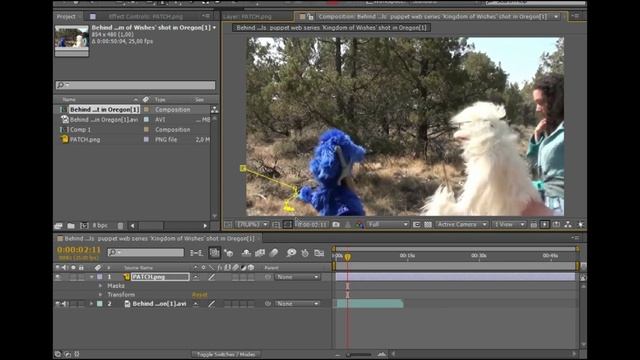Viewport: 640px width, 360px height.
Task: Click the viewer current time display
Action: pos(311,224)
